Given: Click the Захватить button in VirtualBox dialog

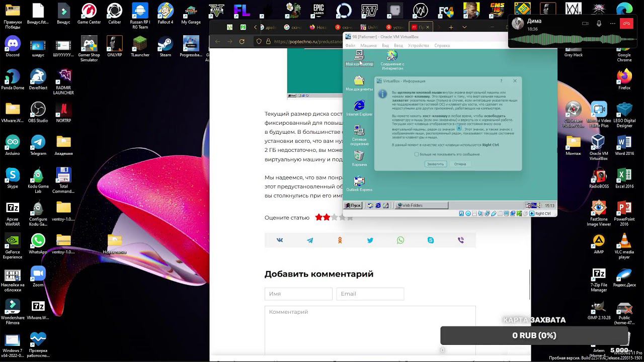Looking at the screenshot, I should pyautogui.click(x=435, y=164).
